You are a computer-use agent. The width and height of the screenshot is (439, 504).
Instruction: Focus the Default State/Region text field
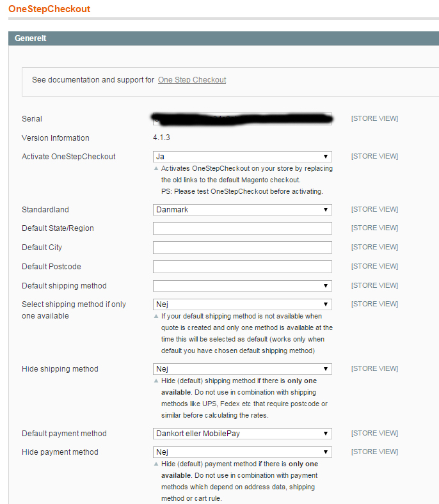[242, 228]
